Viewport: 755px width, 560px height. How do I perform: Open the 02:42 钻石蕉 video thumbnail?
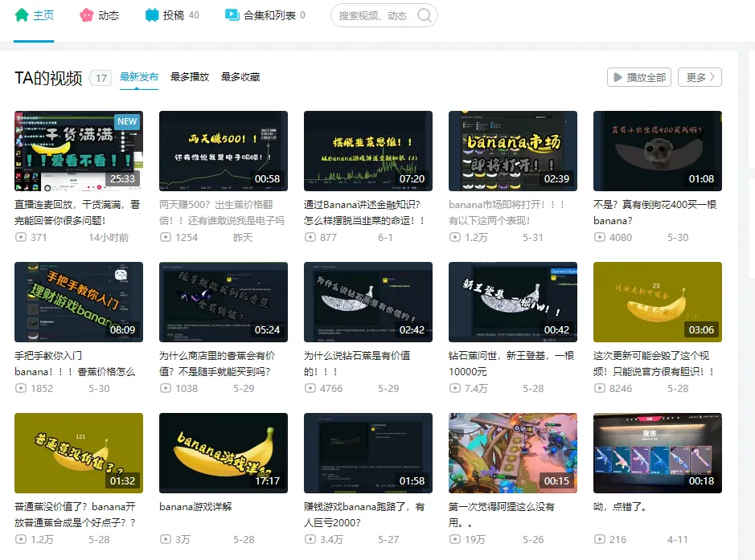(368, 302)
